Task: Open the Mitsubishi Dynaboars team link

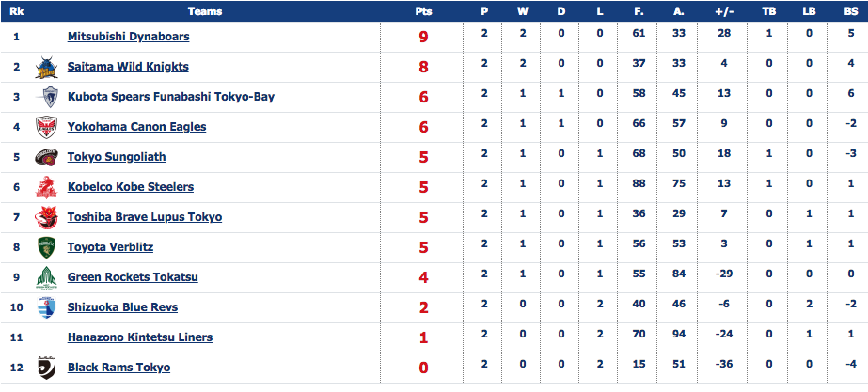Action: pyautogui.click(x=129, y=37)
